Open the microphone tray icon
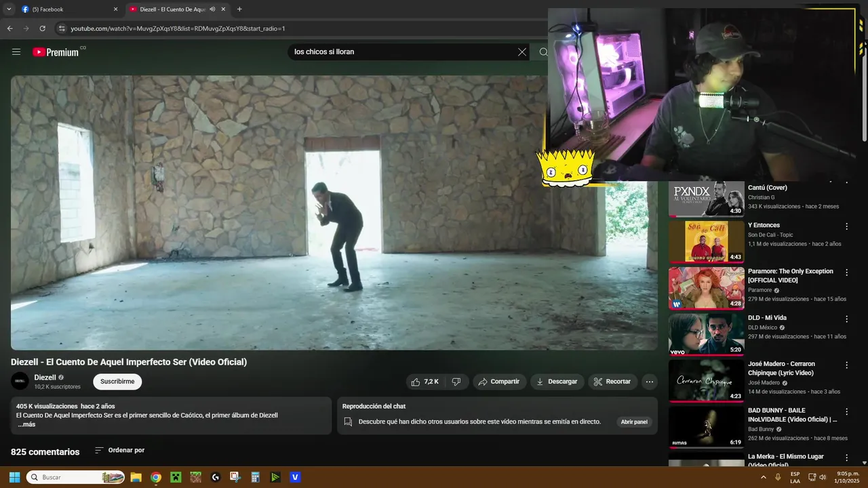868x488 pixels. click(x=777, y=477)
